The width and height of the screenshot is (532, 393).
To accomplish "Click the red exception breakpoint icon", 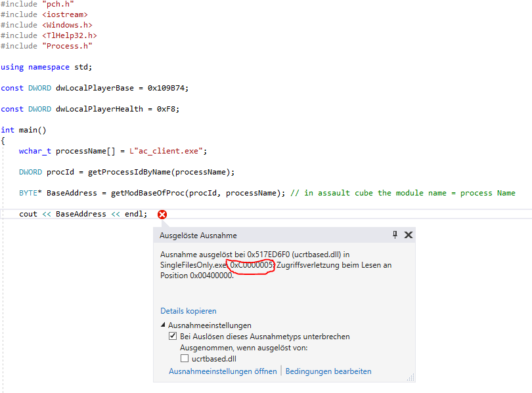I will point(162,214).
